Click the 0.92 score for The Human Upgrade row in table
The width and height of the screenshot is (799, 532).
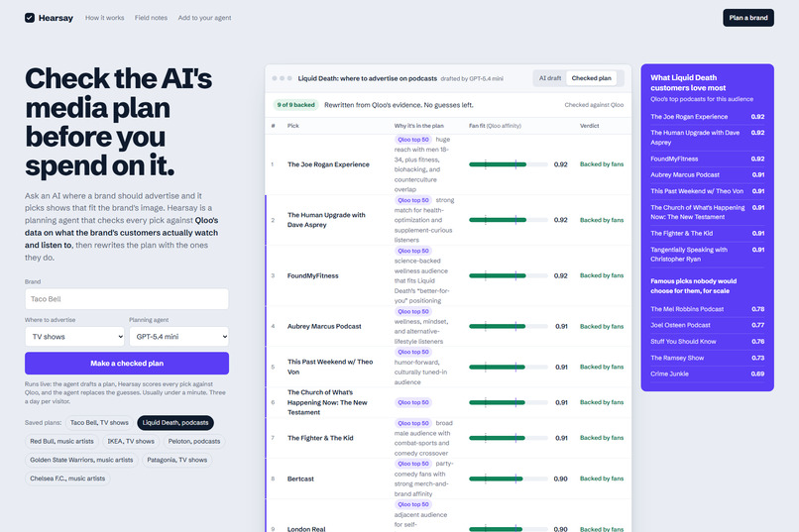pyautogui.click(x=560, y=220)
